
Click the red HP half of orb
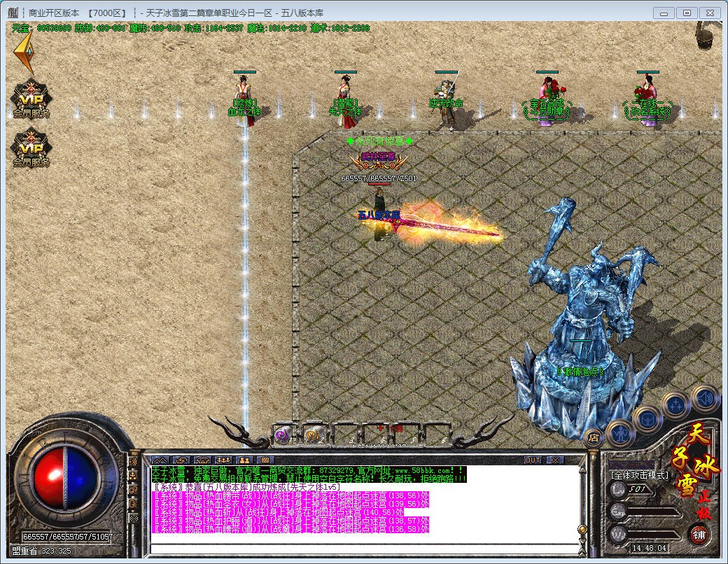(x=49, y=478)
